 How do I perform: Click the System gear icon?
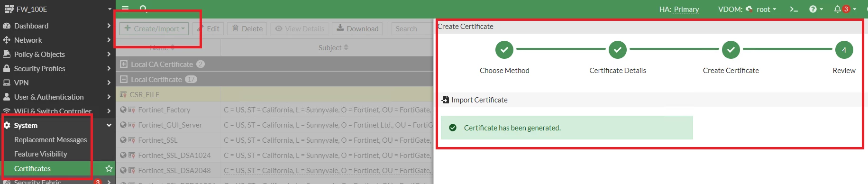(x=7, y=125)
